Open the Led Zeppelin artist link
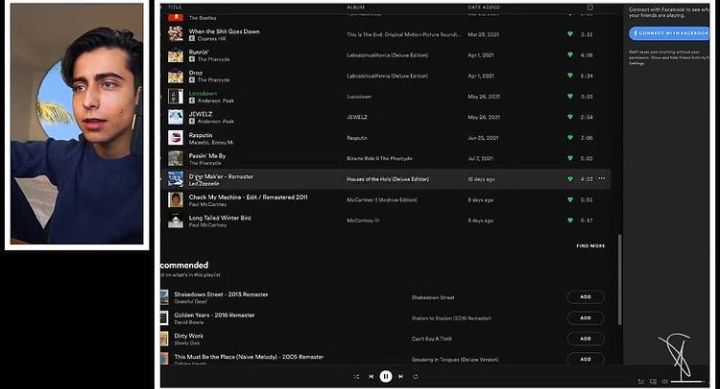This screenshot has width=720, height=389. coord(204,184)
